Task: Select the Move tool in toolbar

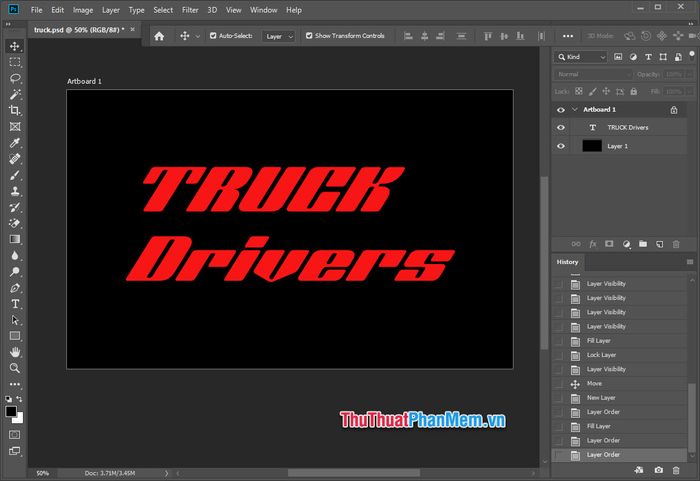Action: [15, 46]
